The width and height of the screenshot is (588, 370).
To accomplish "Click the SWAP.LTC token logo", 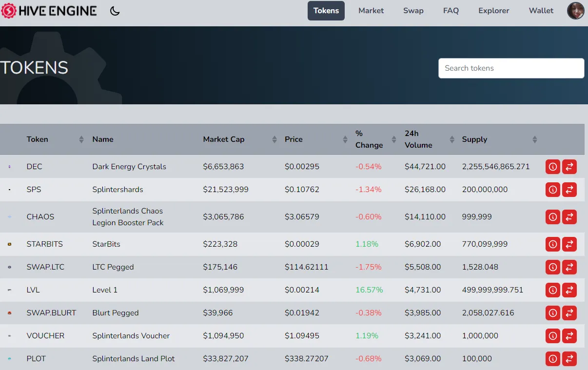I will [x=9, y=267].
